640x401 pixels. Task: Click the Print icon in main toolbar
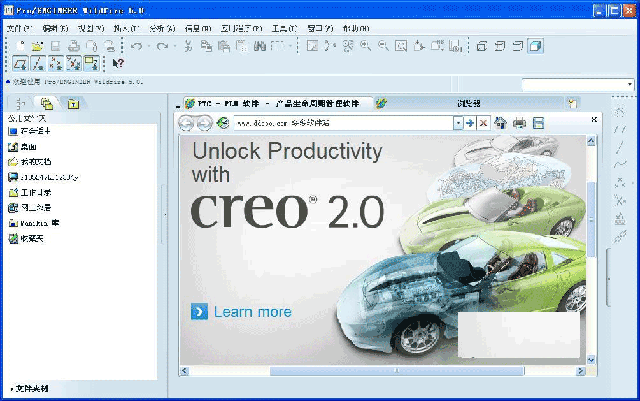(74, 46)
